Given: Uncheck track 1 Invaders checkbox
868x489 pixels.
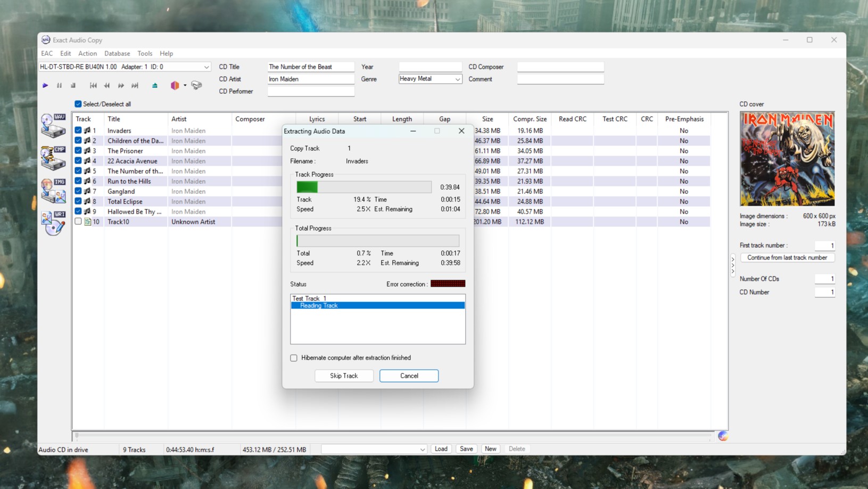Looking at the screenshot, I should [x=78, y=131].
